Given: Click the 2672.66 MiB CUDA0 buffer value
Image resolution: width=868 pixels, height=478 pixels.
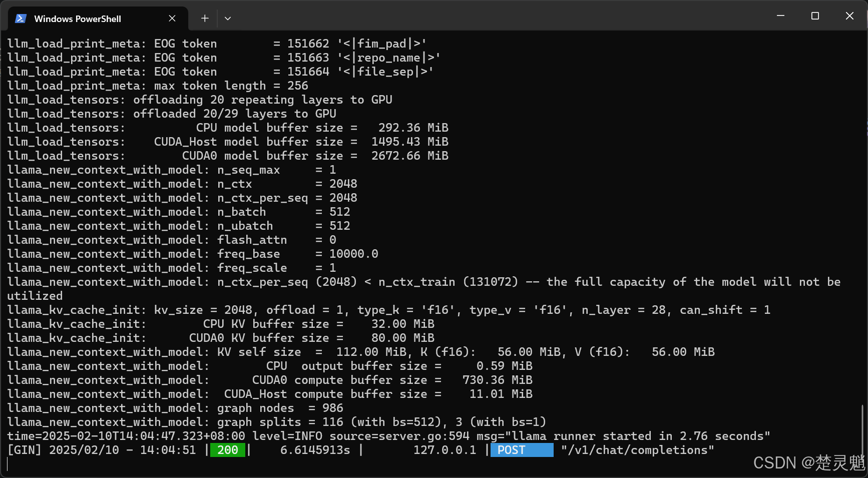Looking at the screenshot, I should coord(410,156).
